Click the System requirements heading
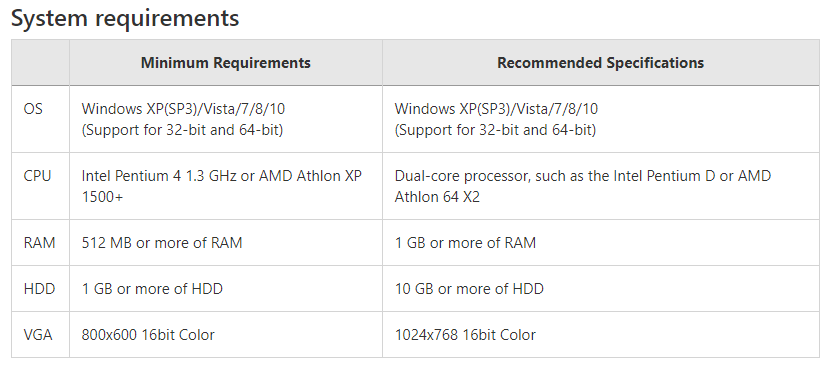 tap(125, 19)
